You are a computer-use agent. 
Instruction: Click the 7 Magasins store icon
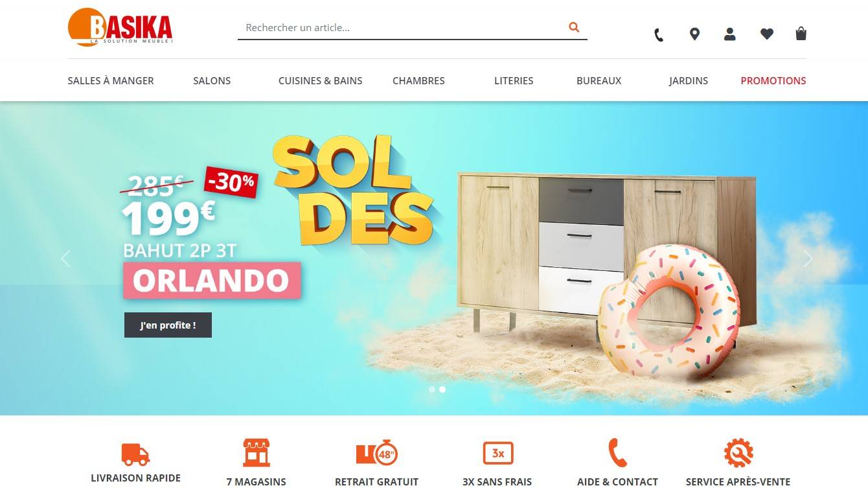pos(256,452)
